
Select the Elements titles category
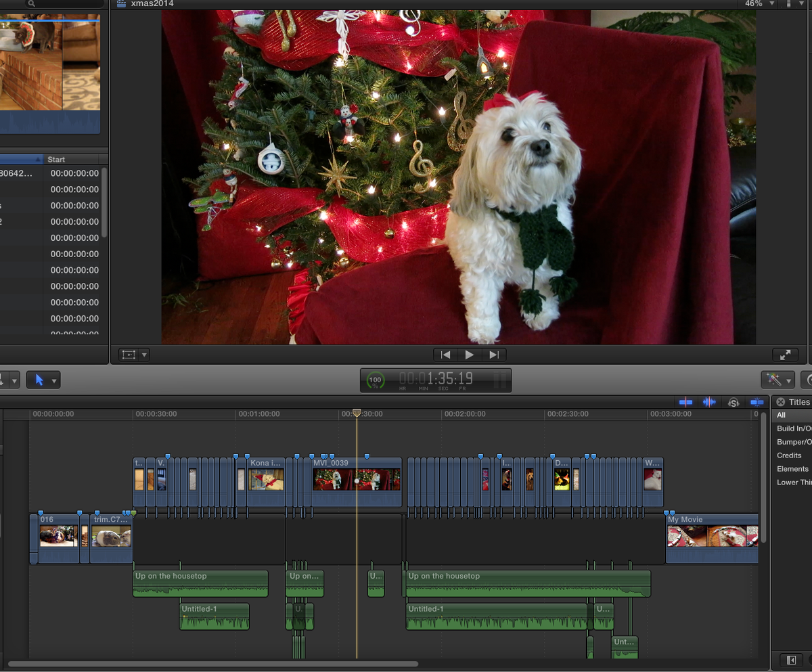792,469
